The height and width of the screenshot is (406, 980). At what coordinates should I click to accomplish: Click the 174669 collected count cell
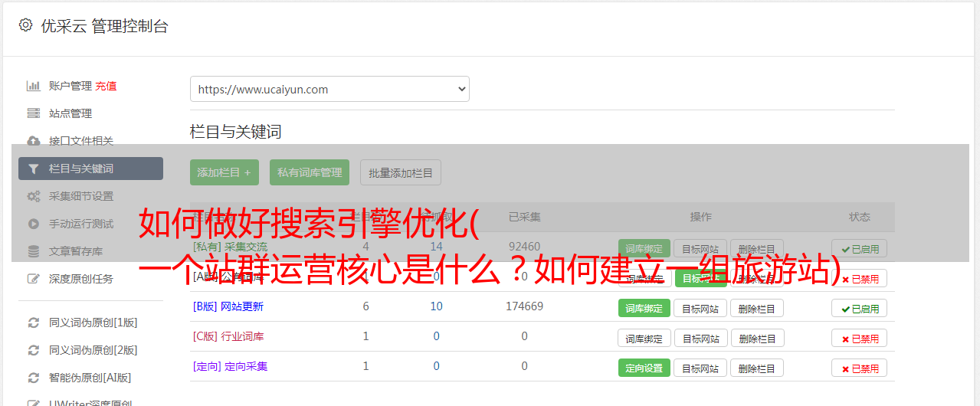525,306
